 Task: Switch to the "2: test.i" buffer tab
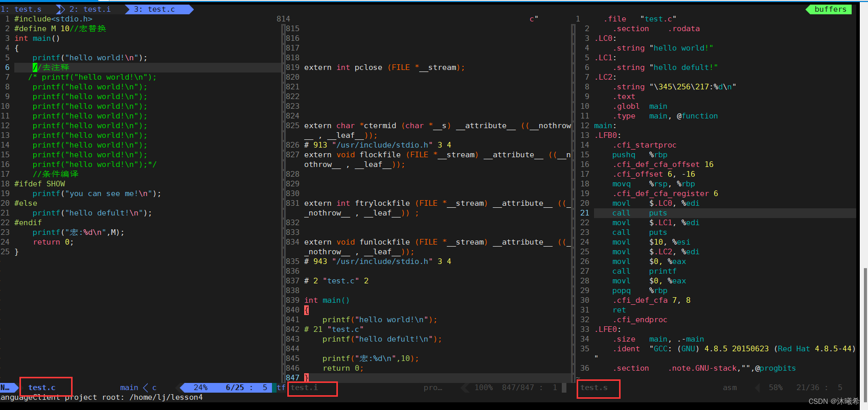[90, 9]
